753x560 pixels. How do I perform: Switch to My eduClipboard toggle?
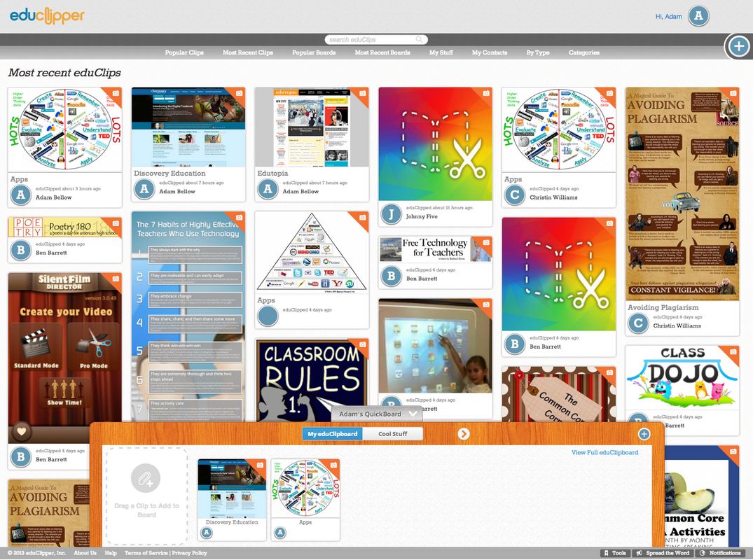click(333, 434)
